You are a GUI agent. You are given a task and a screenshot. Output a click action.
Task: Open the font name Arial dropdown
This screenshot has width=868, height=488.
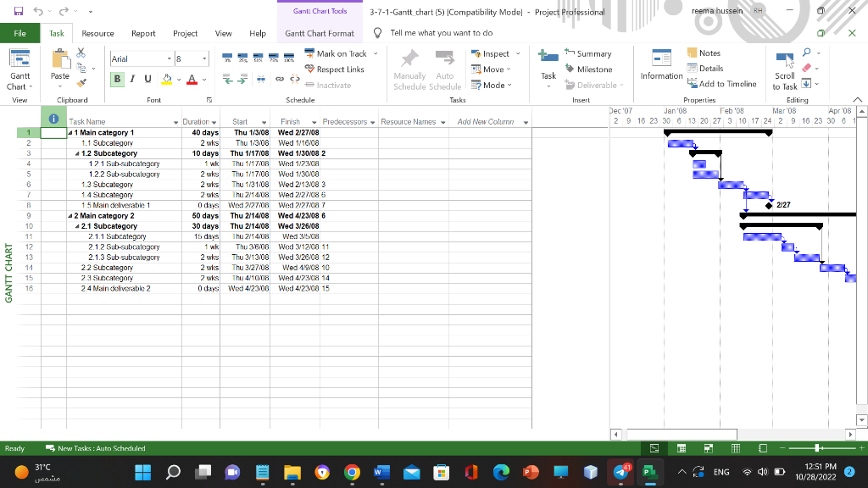coord(169,58)
